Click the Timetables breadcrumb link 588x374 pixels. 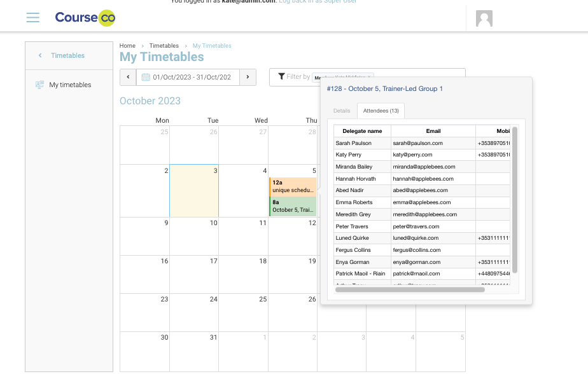[x=164, y=46]
